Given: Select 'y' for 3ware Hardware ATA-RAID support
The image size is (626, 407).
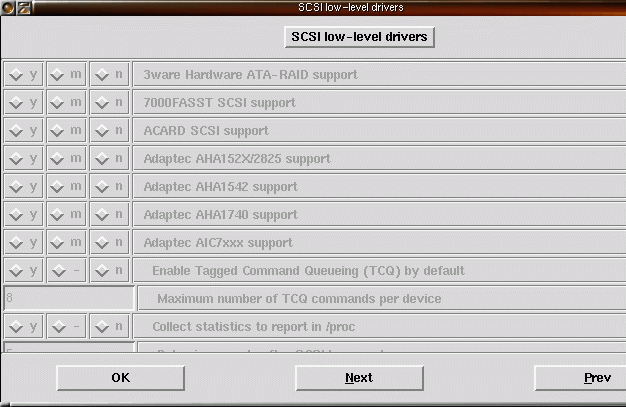Looking at the screenshot, I should tap(23, 74).
